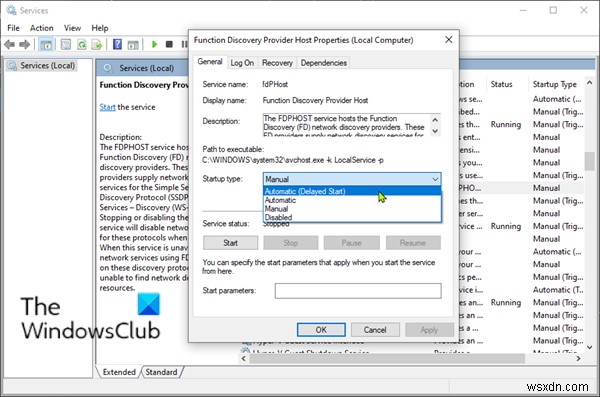Image resolution: width=600 pixels, height=397 pixels.
Task: Sort by the Startup Type column header
Action: pyautogui.click(x=555, y=84)
